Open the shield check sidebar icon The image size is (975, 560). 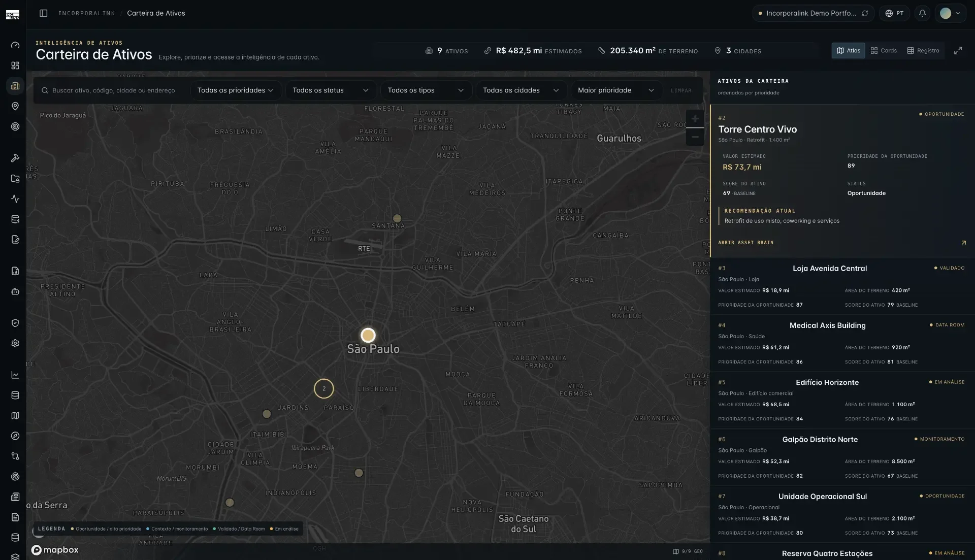(15, 323)
